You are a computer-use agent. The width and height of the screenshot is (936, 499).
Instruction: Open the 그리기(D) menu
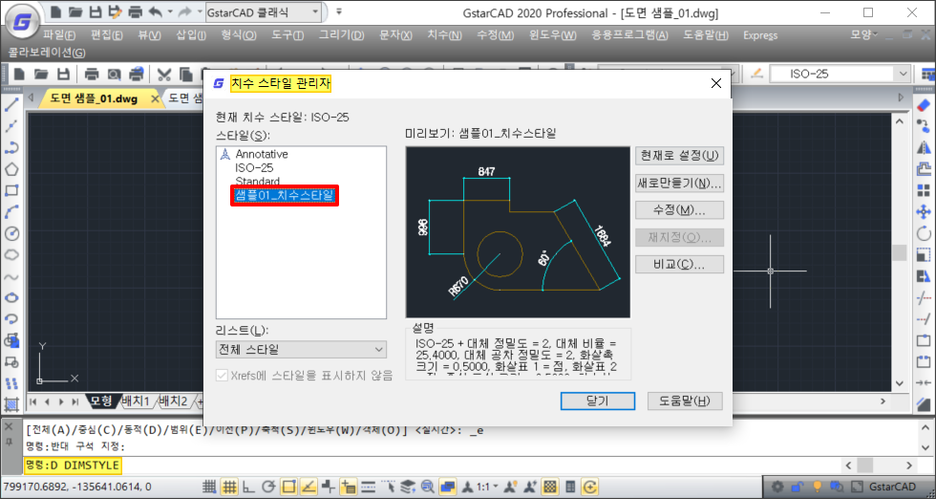[341, 35]
